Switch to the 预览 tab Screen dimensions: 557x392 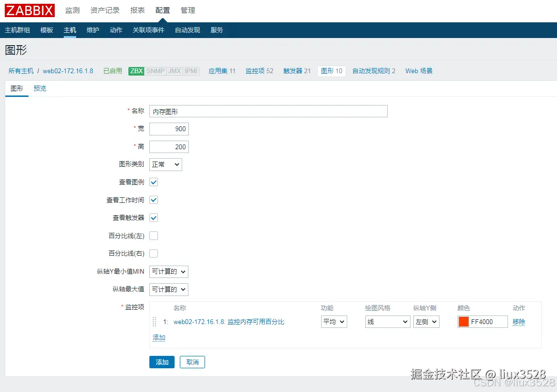point(39,88)
